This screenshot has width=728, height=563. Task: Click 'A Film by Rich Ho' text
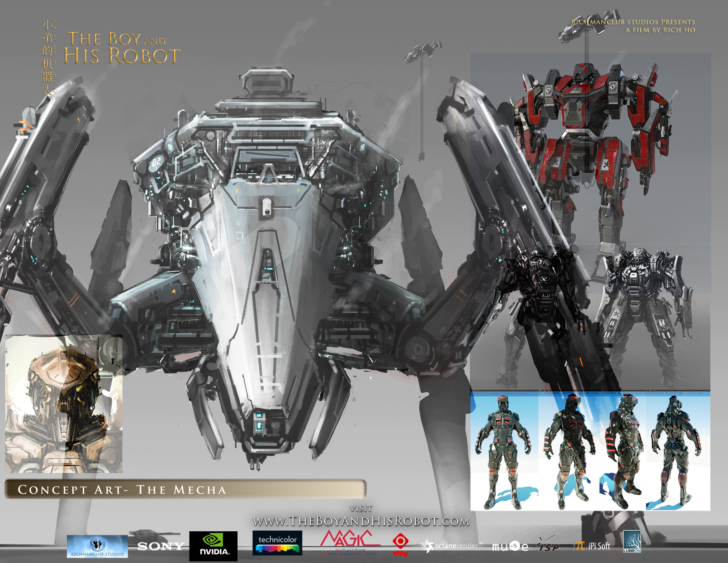(x=660, y=30)
